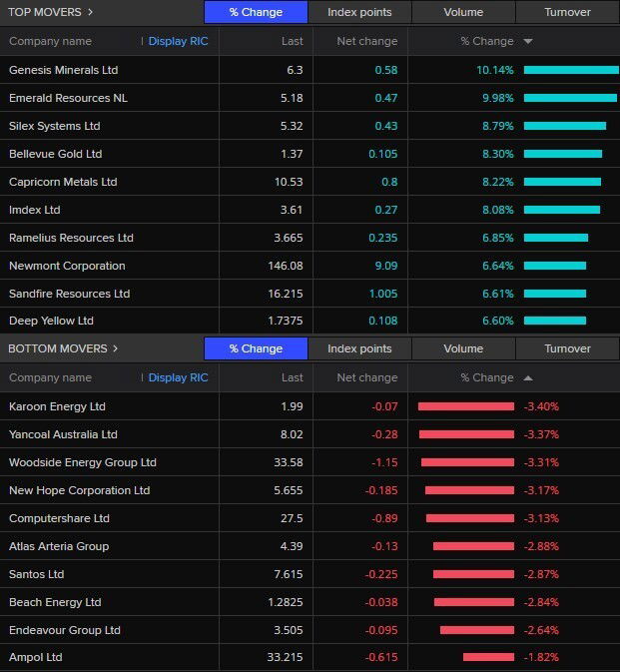Toggle Display RIC in the Top Movers table
Viewport: 620px width, 672px height.
point(178,42)
